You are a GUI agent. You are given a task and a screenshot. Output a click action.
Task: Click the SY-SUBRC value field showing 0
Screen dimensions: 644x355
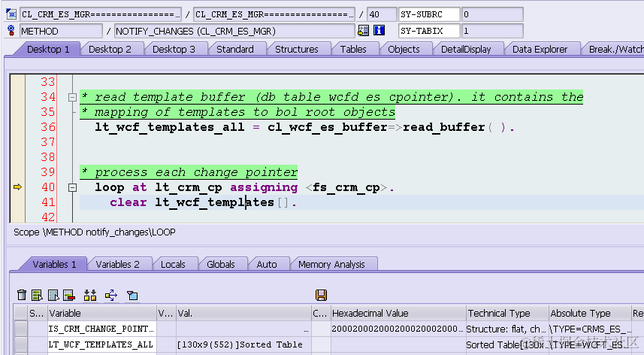[x=492, y=14]
